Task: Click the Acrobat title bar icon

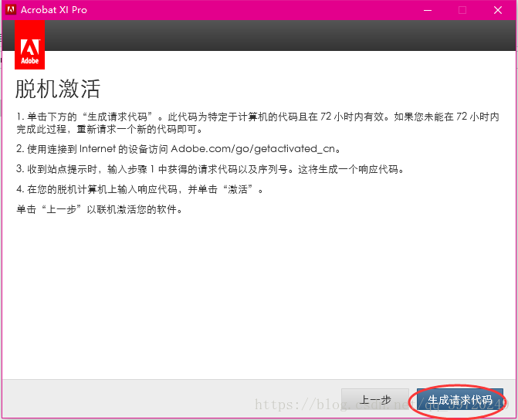Action: click(11, 9)
